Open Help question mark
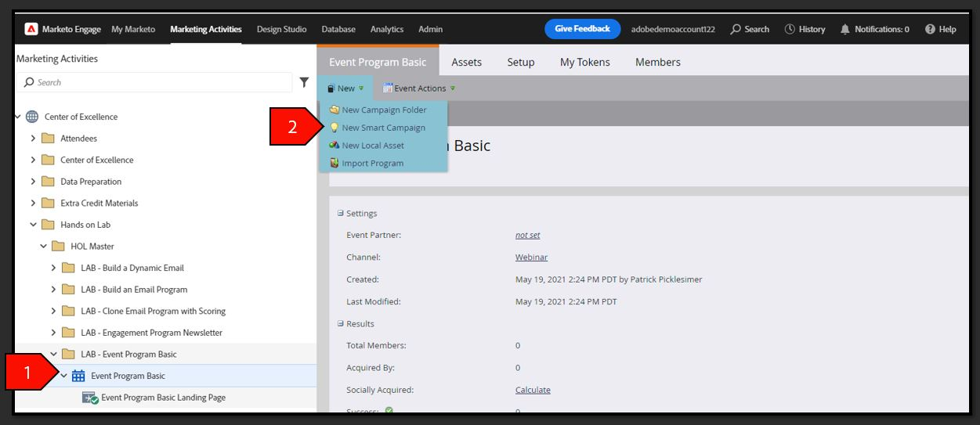Viewport: 980px width, 425px height. (x=930, y=29)
